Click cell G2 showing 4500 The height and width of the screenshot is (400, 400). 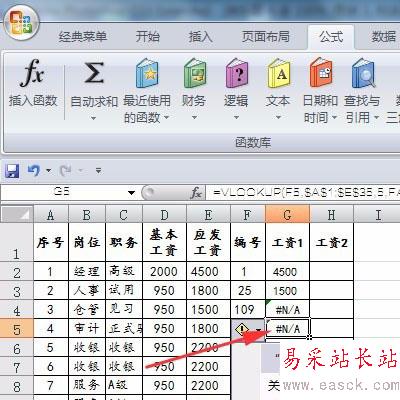click(287, 271)
